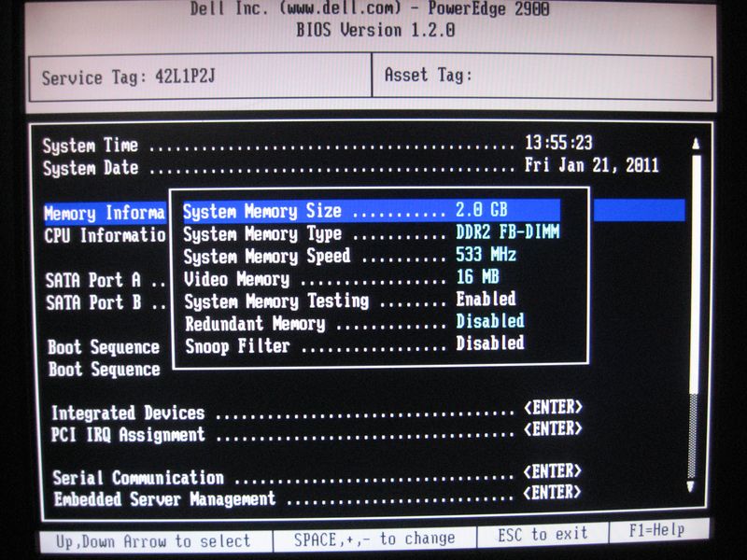Screen dimensions: 747x560
Task: Select the PCI IRQ Assignment label
Action: (x=128, y=435)
